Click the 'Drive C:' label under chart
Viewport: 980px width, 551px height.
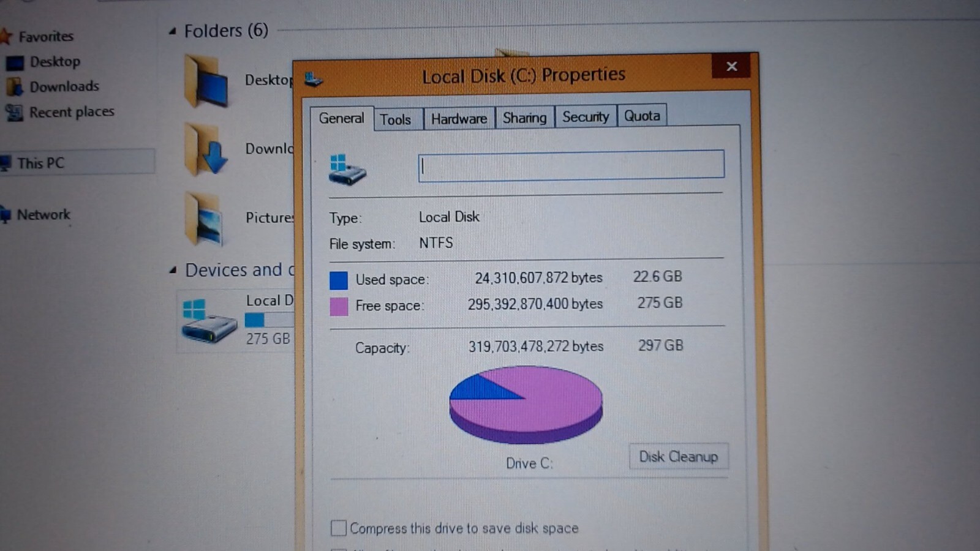(x=529, y=463)
